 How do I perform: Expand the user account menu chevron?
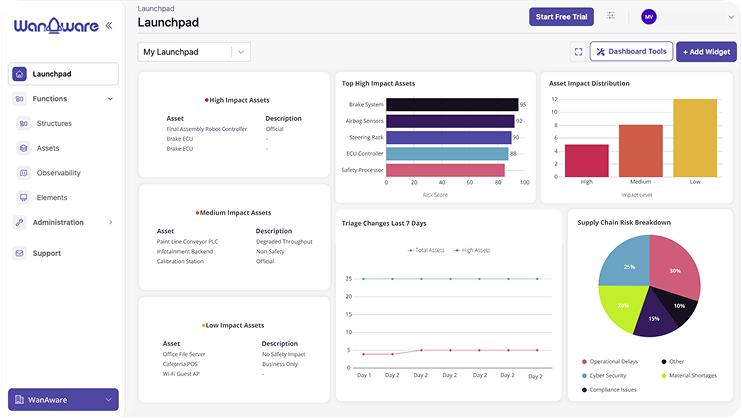[731, 17]
